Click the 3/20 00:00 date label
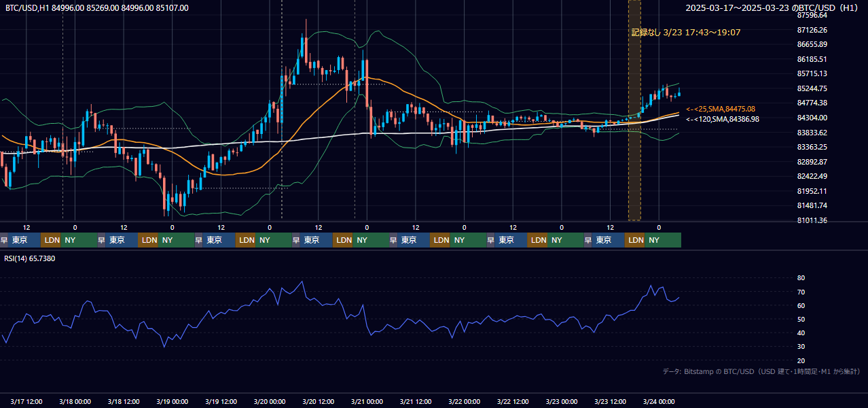Viewport: 868px width, 408px height. tap(270, 401)
